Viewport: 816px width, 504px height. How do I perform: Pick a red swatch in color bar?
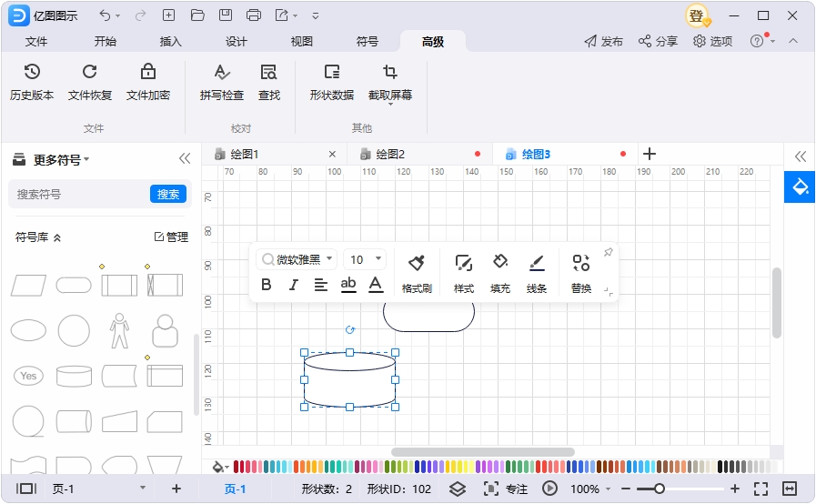[x=237, y=467]
